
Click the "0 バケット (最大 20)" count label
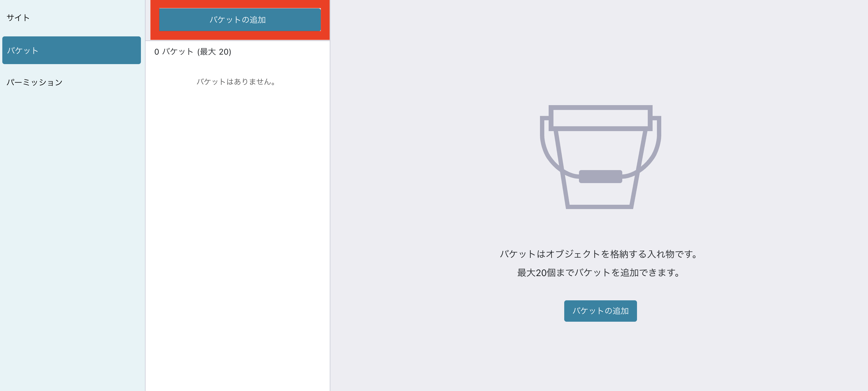pyautogui.click(x=193, y=52)
